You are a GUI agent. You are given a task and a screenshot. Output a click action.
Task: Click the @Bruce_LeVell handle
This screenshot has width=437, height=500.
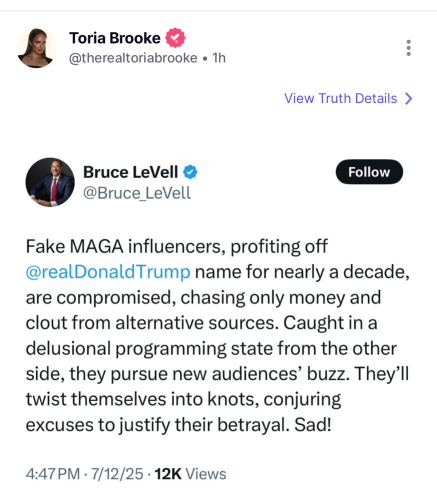(137, 193)
